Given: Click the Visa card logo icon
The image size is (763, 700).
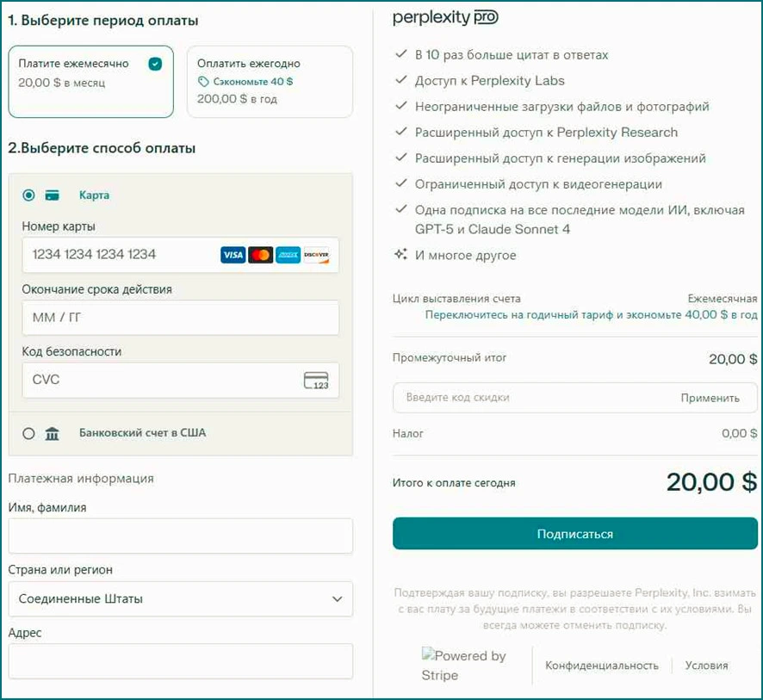Looking at the screenshot, I should coord(233,255).
